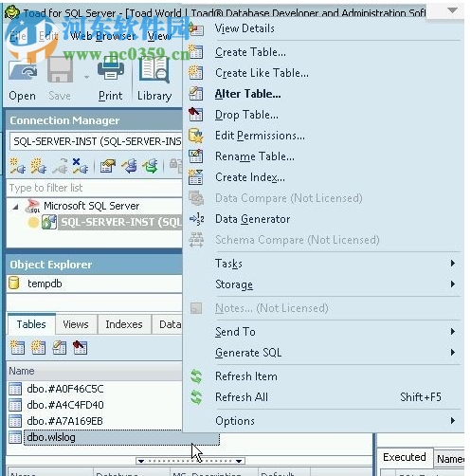Click the Rename Table icon in context menu
Image resolution: width=471 pixels, height=476 pixels.
pos(196,156)
